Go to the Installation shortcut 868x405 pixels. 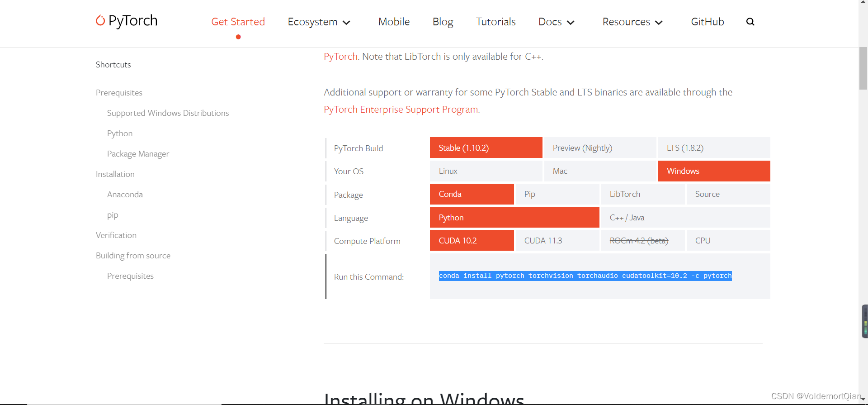point(115,174)
